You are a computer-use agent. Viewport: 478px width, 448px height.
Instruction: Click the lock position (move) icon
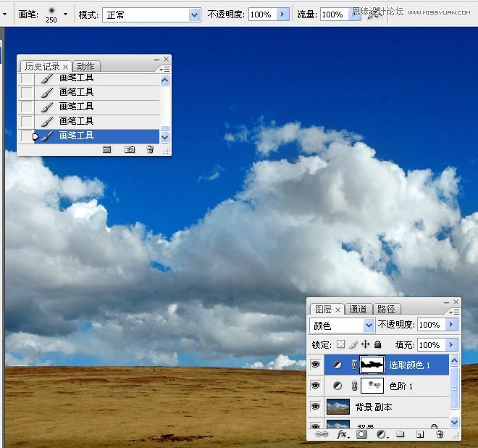tap(365, 345)
